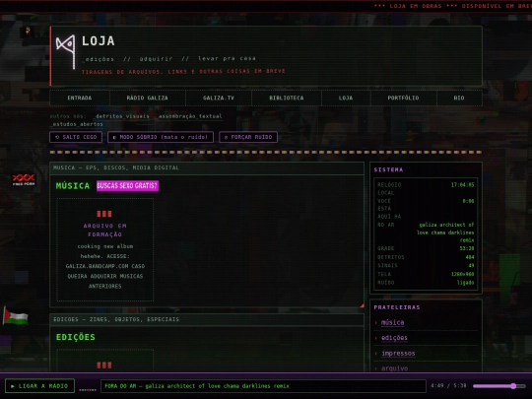The width and height of the screenshot is (532, 399).
Task: Open the GALIZA.TV nav tab
Action: coord(219,99)
